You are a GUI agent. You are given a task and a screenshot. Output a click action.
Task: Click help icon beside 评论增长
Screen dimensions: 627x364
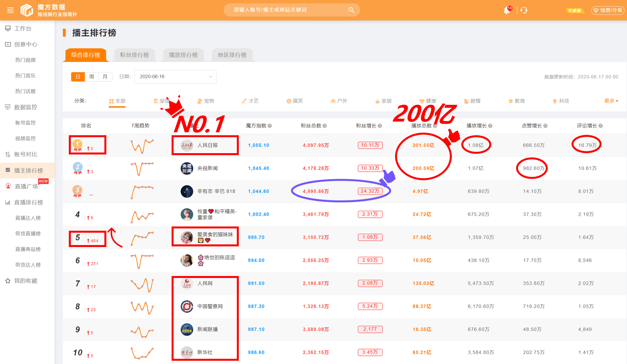coord(601,126)
